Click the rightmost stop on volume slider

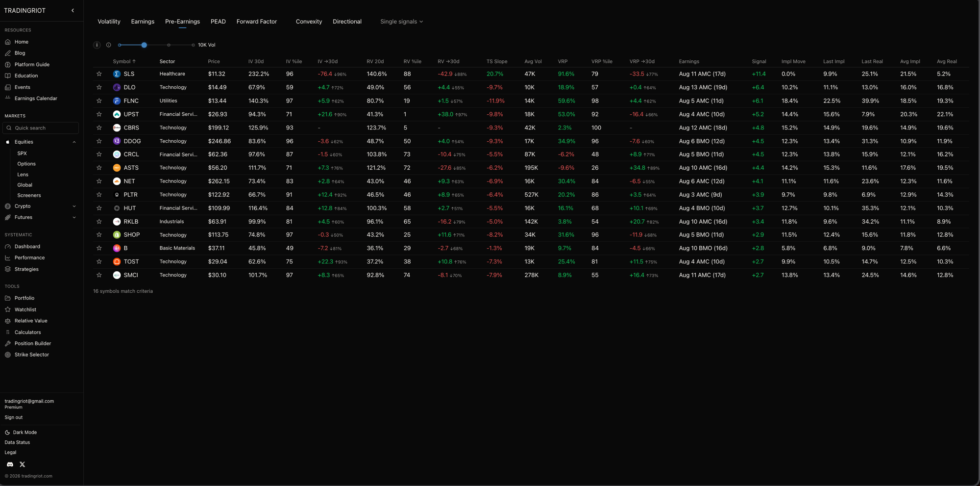pos(193,45)
